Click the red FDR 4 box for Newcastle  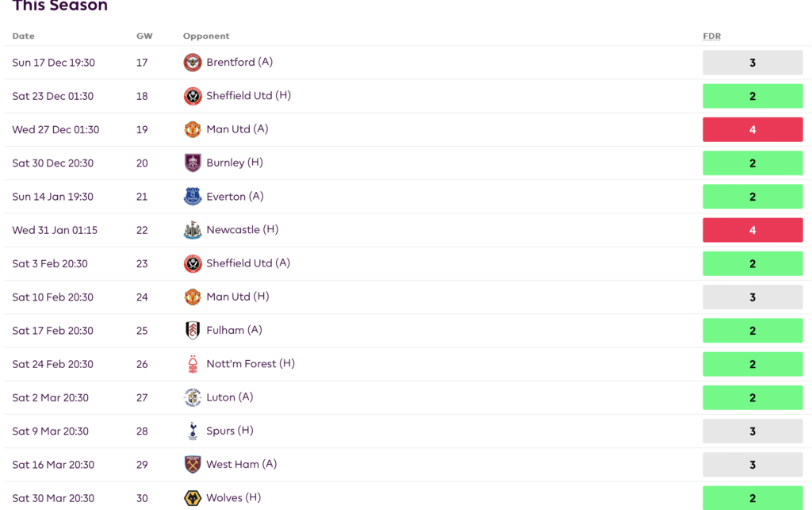pyautogui.click(x=753, y=230)
